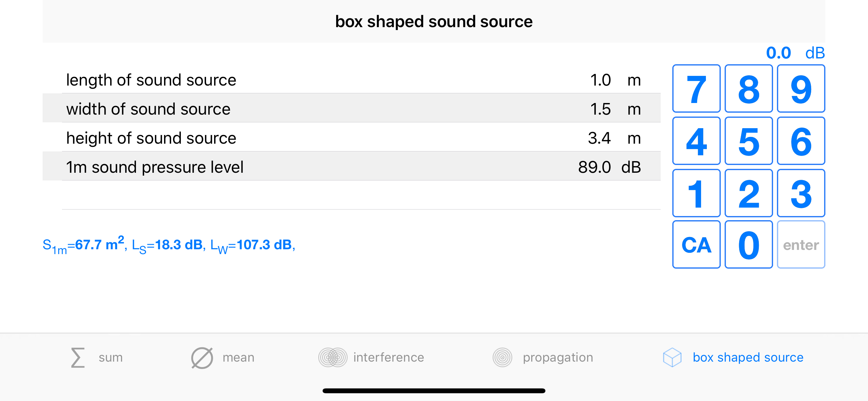Tap the greyed enter key
The image size is (868, 401).
point(801,244)
